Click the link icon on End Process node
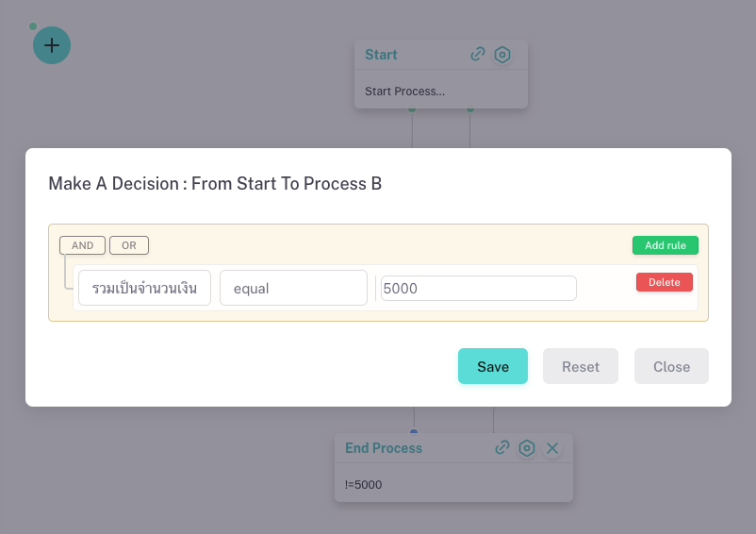 pyautogui.click(x=502, y=448)
